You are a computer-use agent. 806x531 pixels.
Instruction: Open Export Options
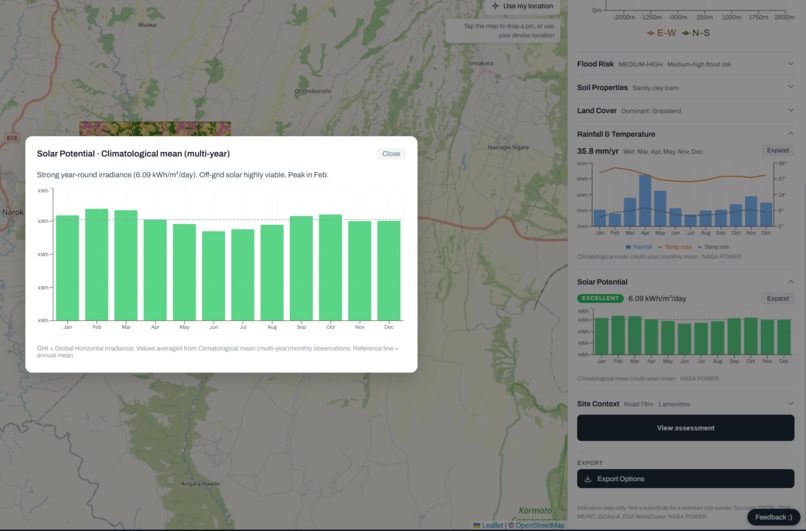(x=685, y=479)
